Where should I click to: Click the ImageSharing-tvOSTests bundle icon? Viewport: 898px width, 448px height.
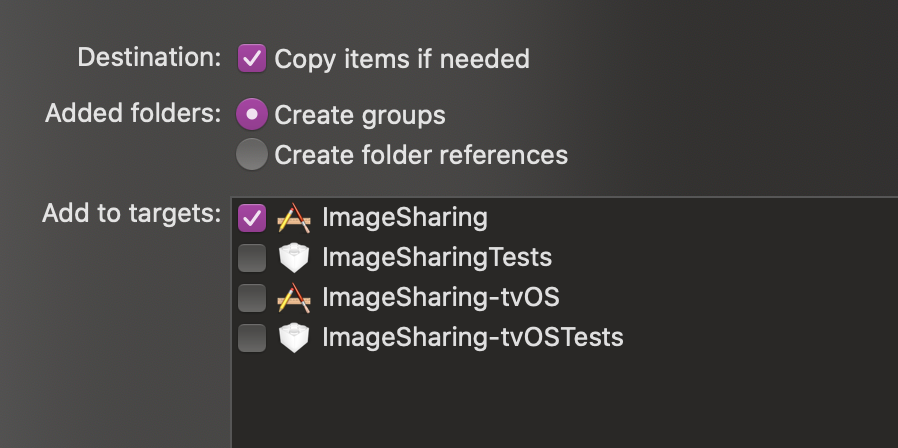[294, 337]
